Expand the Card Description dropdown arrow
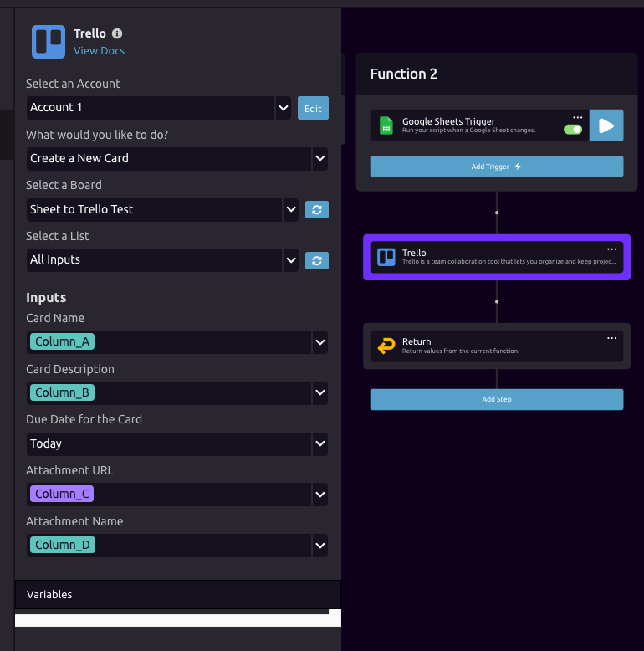This screenshot has height=651, width=644. (320, 392)
